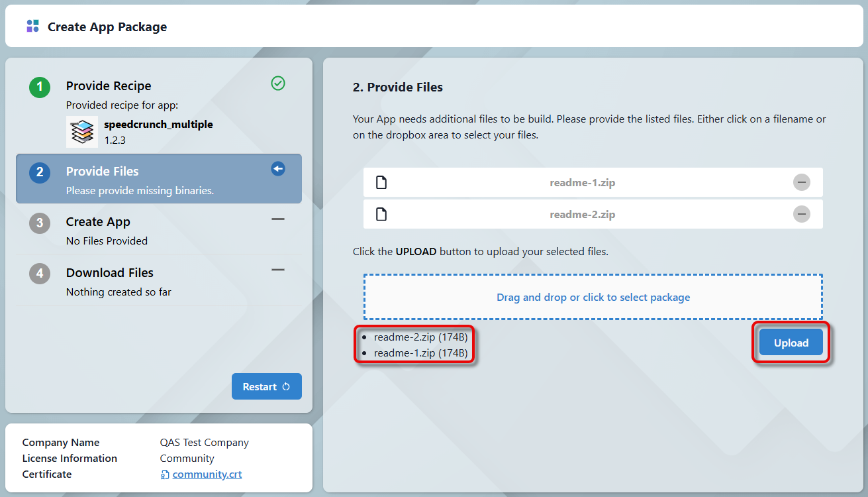This screenshot has height=497, width=868.
Task: Click the speedcrunch_multiple app thumbnail
Action: pos(82,132)
